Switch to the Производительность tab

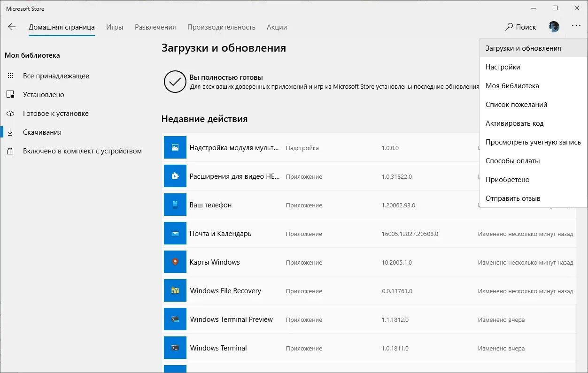point(221,27)
